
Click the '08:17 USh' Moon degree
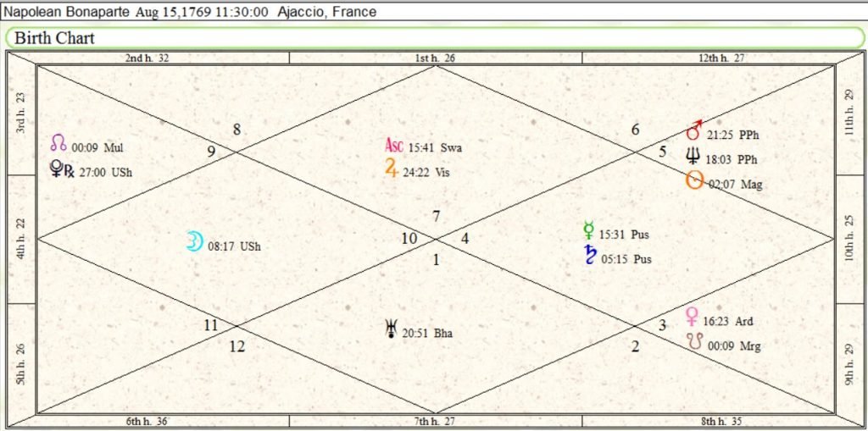[x=234, y=246]
